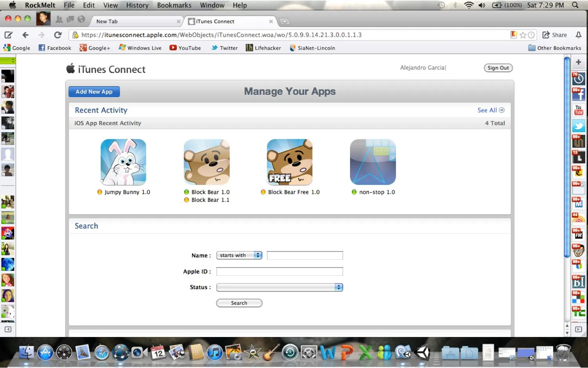Bookmark this page with the star icon

pyautogui.click(x=523, y=34)
